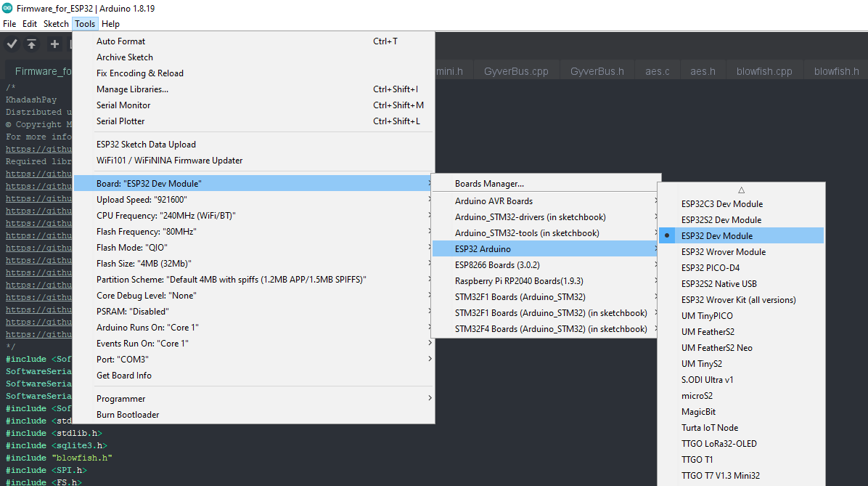Expand Arduino AVR Boards group

click(x=545, y=201)
